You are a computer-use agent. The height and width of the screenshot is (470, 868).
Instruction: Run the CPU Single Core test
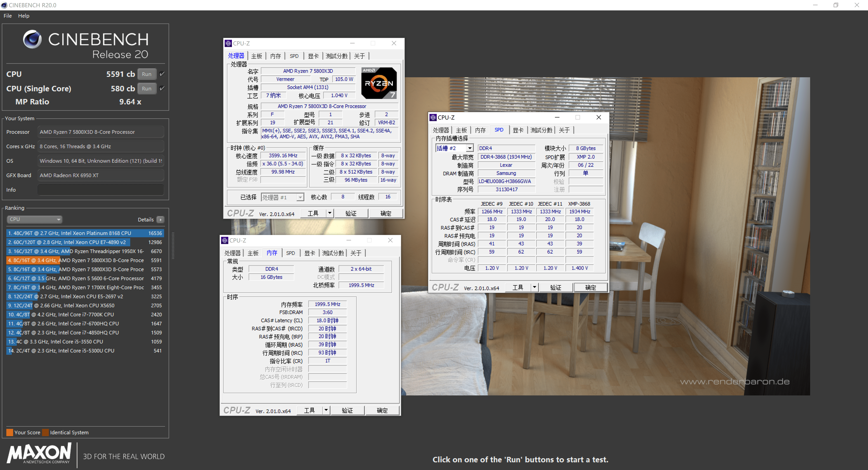(x=146, y=89)
